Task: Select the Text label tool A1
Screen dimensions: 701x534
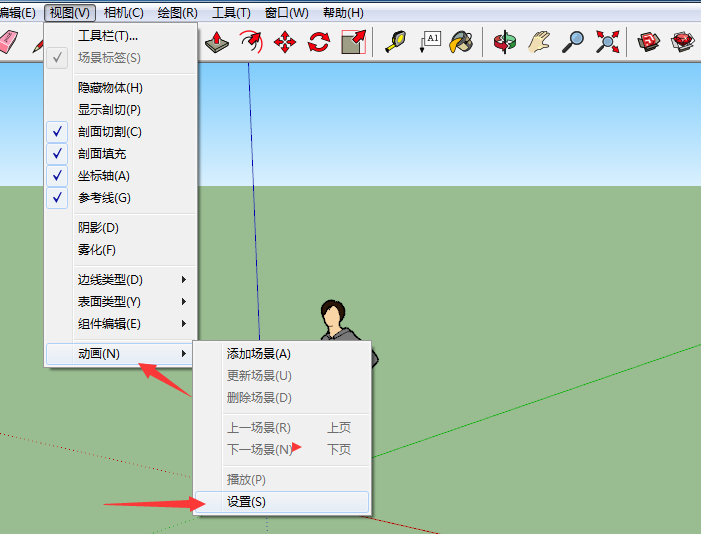Action: tap(430, 42)
